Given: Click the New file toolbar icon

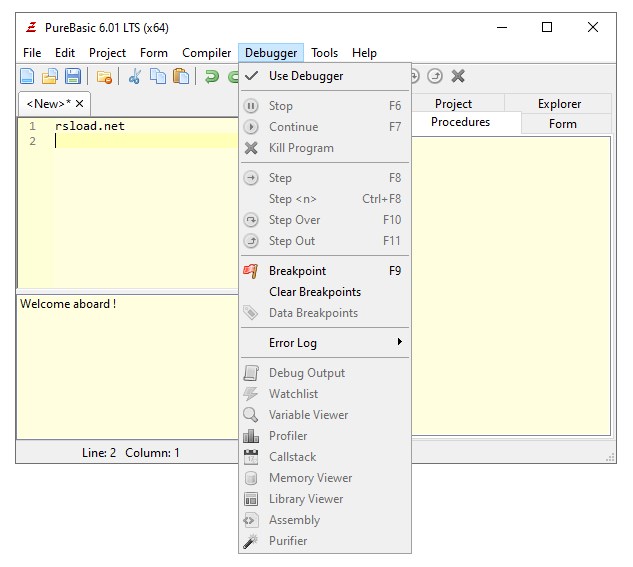Looking at the screenshot, I should [27, 76].
